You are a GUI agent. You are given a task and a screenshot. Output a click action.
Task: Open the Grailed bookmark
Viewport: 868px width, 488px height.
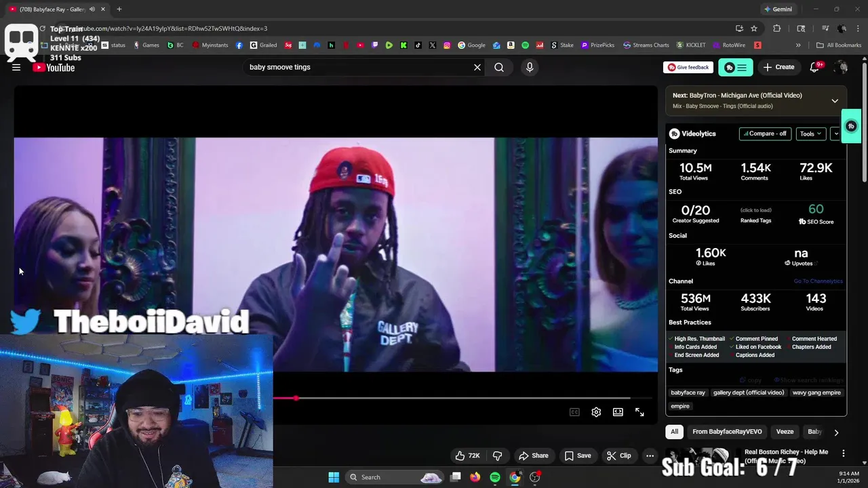(264, 45)
